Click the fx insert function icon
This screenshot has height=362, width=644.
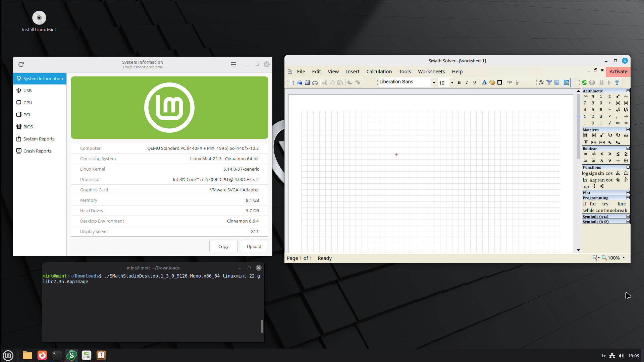(541, 82)
